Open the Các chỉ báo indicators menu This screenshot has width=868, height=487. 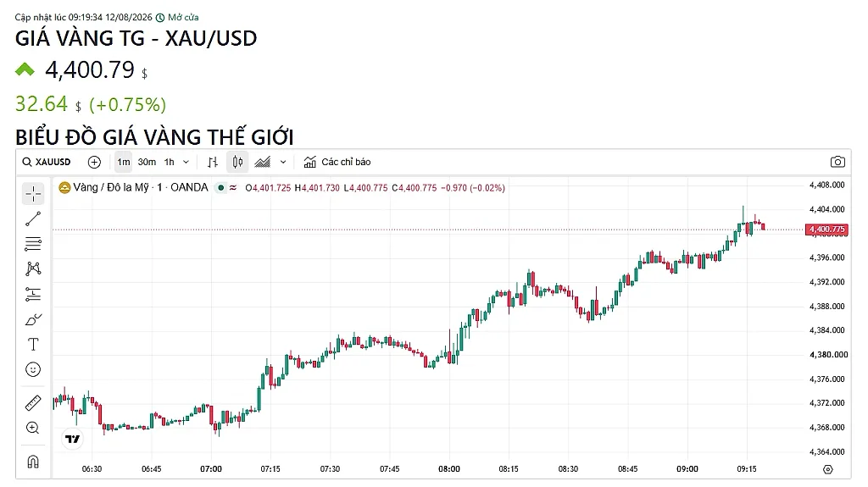(337, 162)
